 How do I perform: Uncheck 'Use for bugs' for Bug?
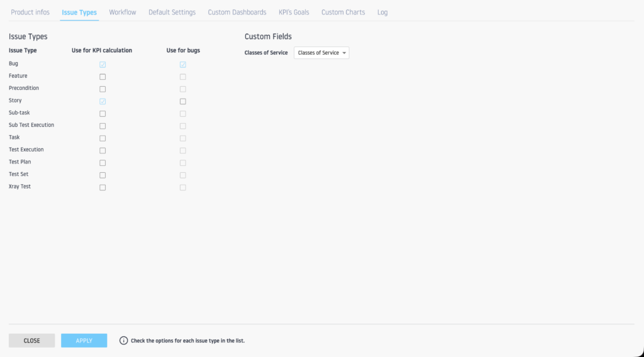tap(183, 64)
